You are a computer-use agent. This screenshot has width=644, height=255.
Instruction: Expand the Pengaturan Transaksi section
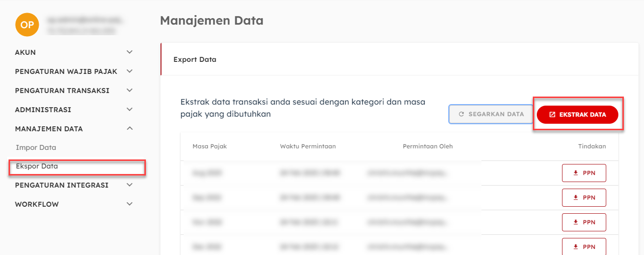point(129,91)
